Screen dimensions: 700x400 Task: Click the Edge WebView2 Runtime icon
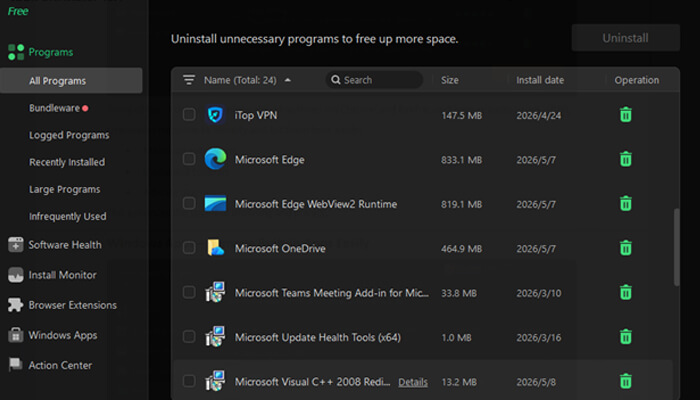pyautogui.click(x=215, y=204)
